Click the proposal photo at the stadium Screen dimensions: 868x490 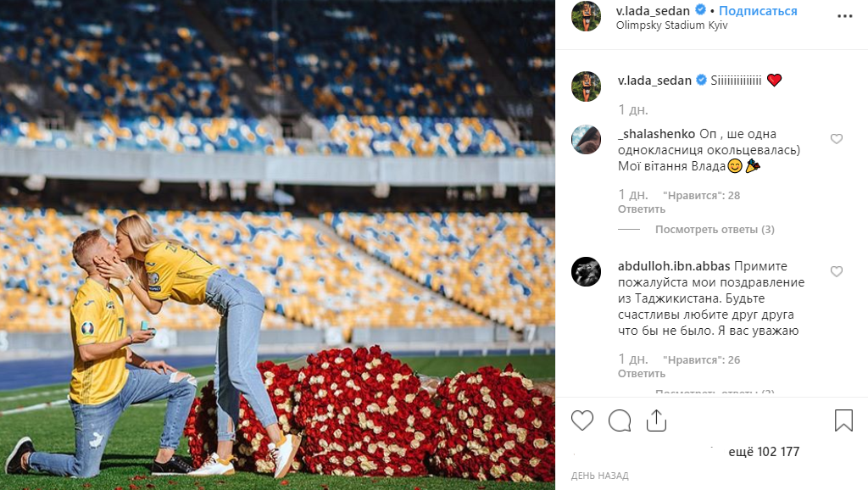coord(277,245)
